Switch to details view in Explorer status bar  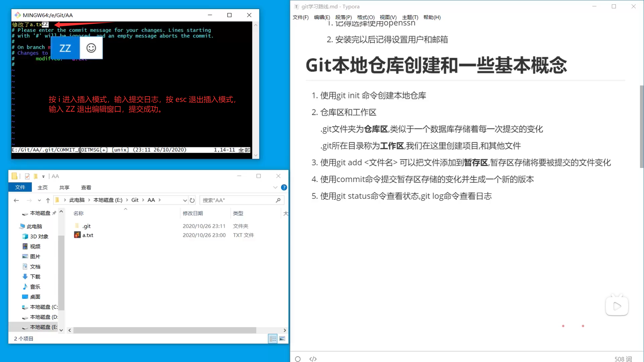[273, 339]
